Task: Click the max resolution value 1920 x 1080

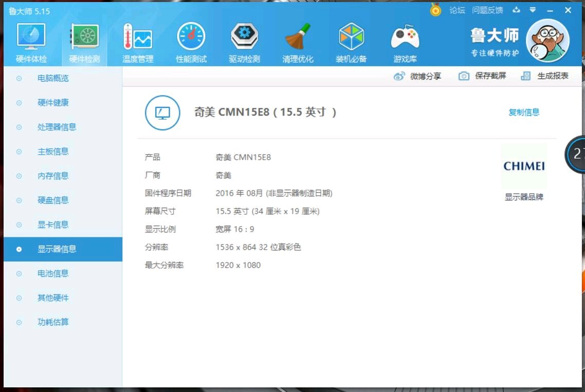Action: point(238,265)
